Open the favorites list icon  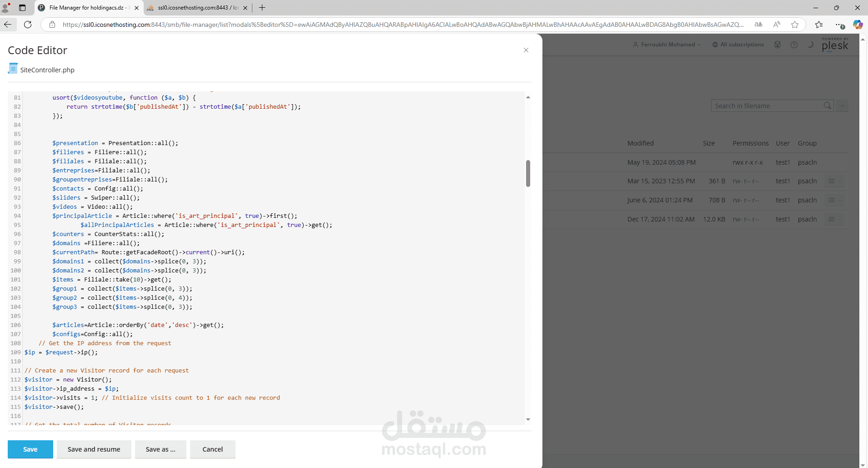pyautogui.click(x=819, y=25)
